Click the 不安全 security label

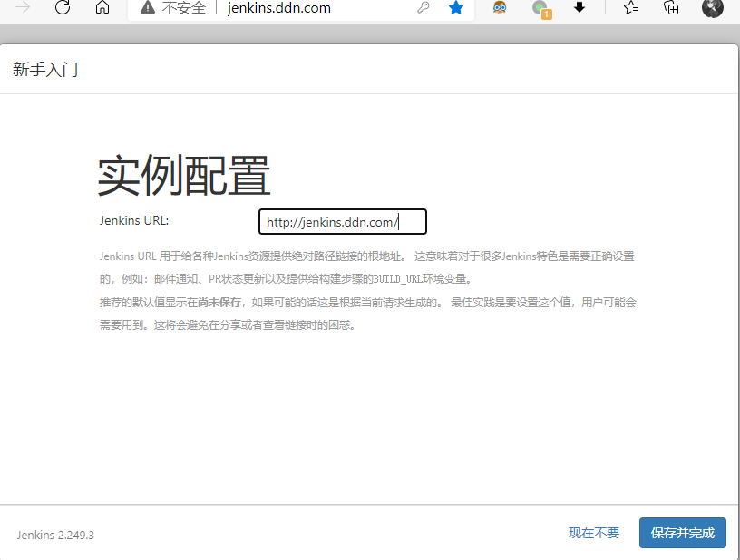(183, 8)
